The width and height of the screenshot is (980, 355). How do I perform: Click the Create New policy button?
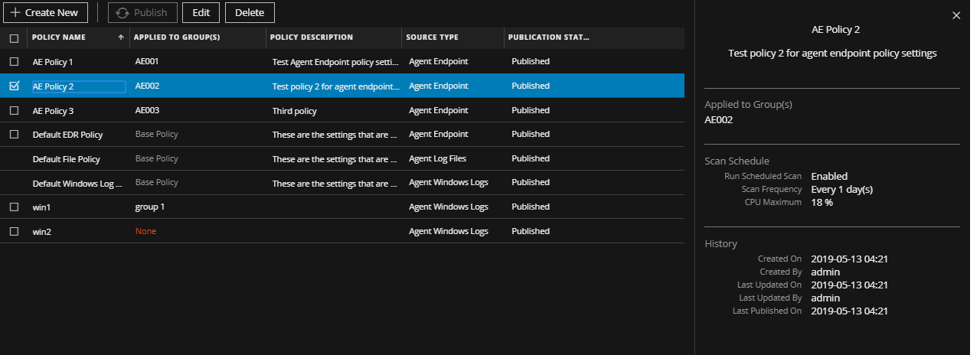tap(45, 13)
